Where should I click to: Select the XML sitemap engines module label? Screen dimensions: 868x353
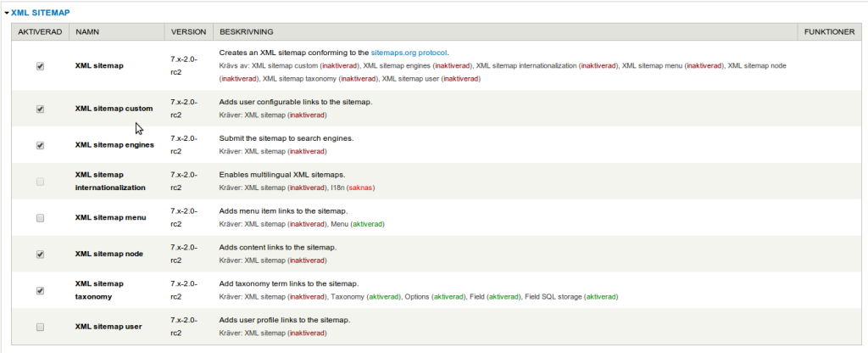[x=114, y=145]
